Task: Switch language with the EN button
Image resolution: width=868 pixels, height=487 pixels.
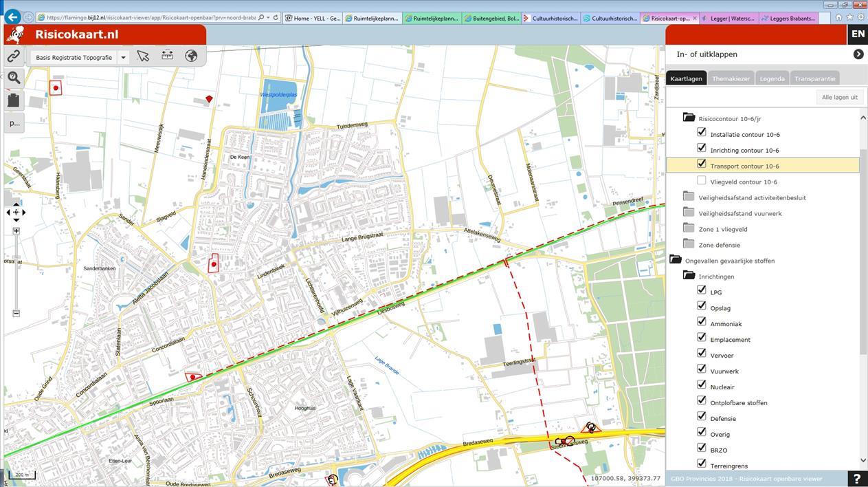Action: point(858,34)
